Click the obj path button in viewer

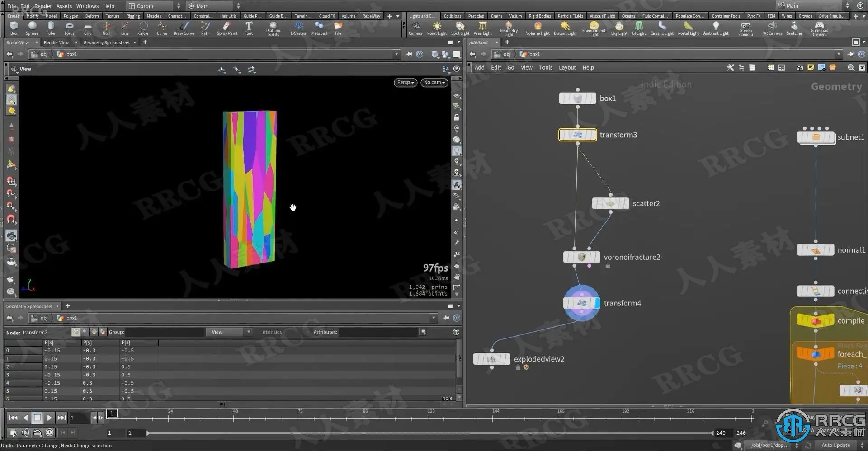click(39, 54)
